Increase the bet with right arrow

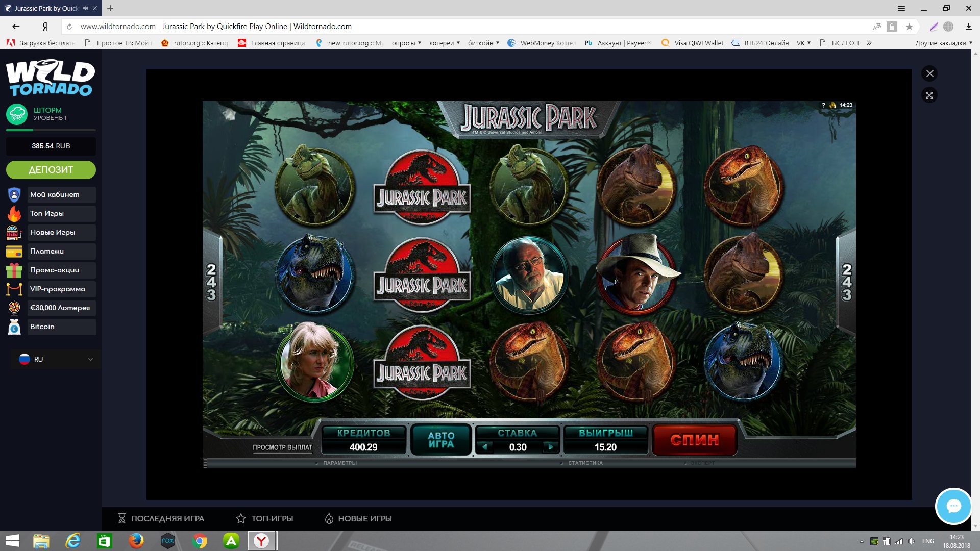coord(550,447)
